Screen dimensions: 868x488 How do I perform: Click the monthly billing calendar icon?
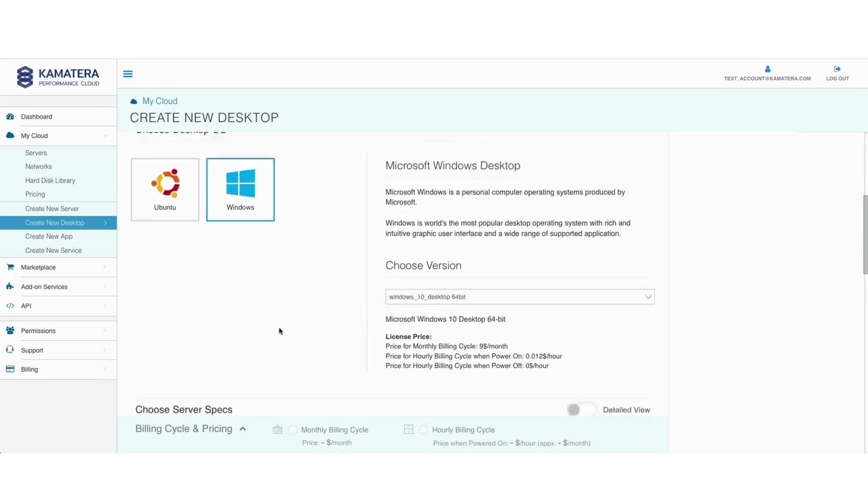[277, 430]
